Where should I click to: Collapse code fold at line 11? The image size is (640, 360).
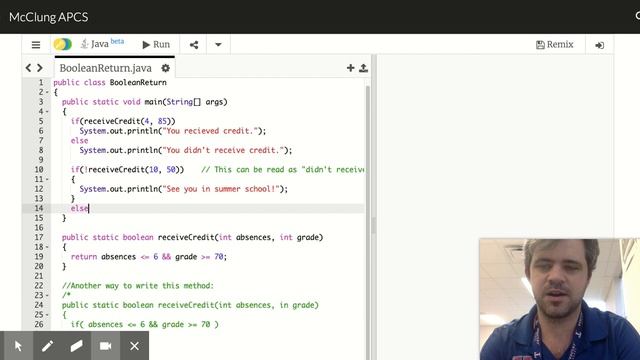pos(47,179)
